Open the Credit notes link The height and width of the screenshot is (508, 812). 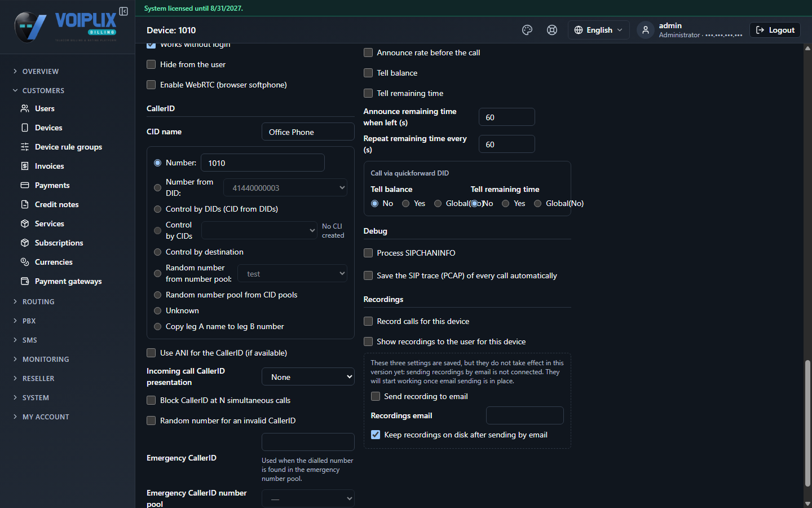tap(56, 204)
